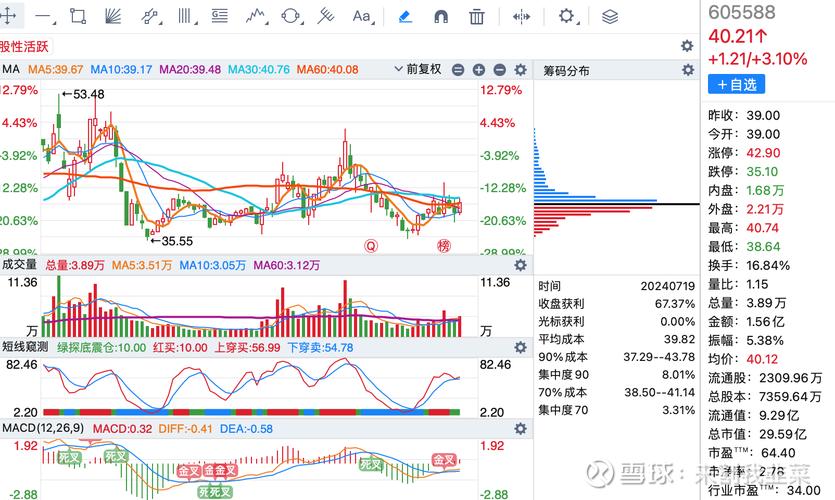This screenshot has height=500, width=835.
Task: Click the 榜 marker on the candlestick chart
Action: [x=443, y=245]
